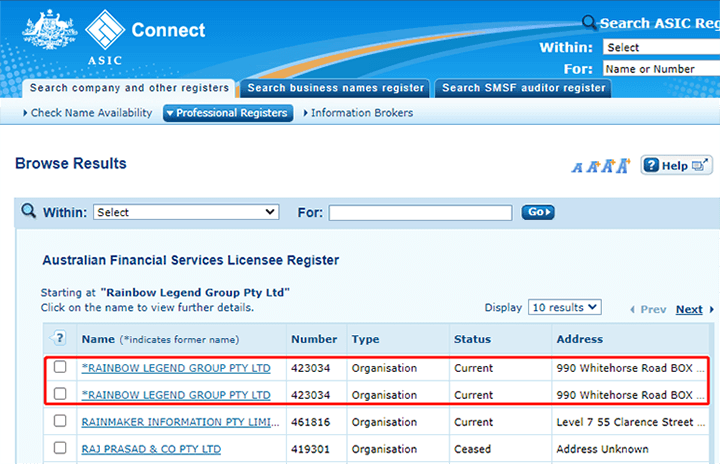Check the RAJ PRASAD & CO row checkbox
This screenshot has height=464, width=720.
[x=60, y=449]
